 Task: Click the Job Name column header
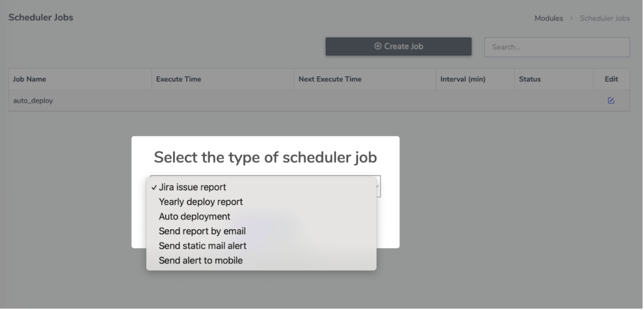point(29,79)
